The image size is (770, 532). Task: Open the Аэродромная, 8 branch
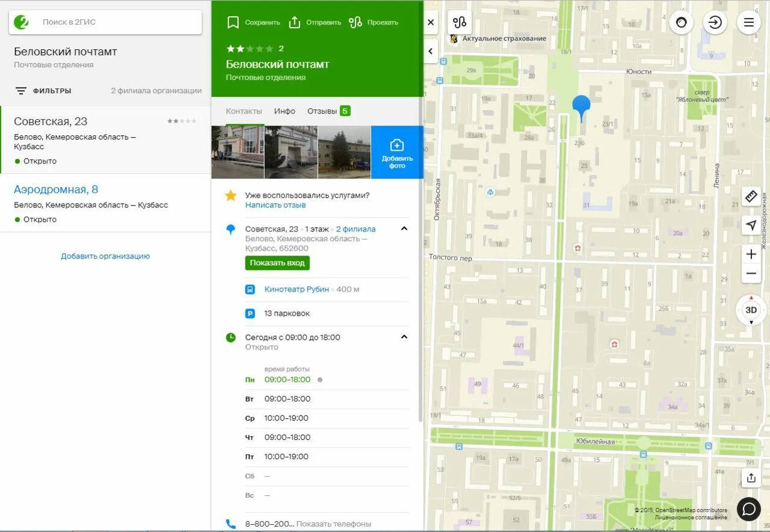(x=105, y=203)
